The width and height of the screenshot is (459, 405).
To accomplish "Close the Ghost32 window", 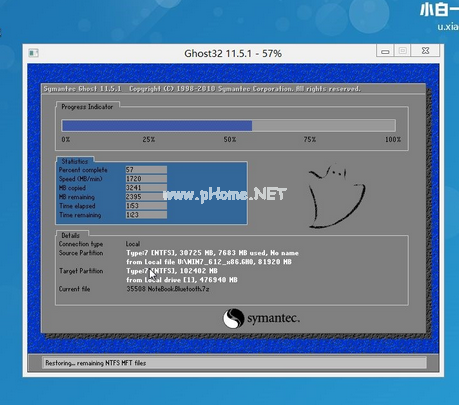I will point(425,51).
